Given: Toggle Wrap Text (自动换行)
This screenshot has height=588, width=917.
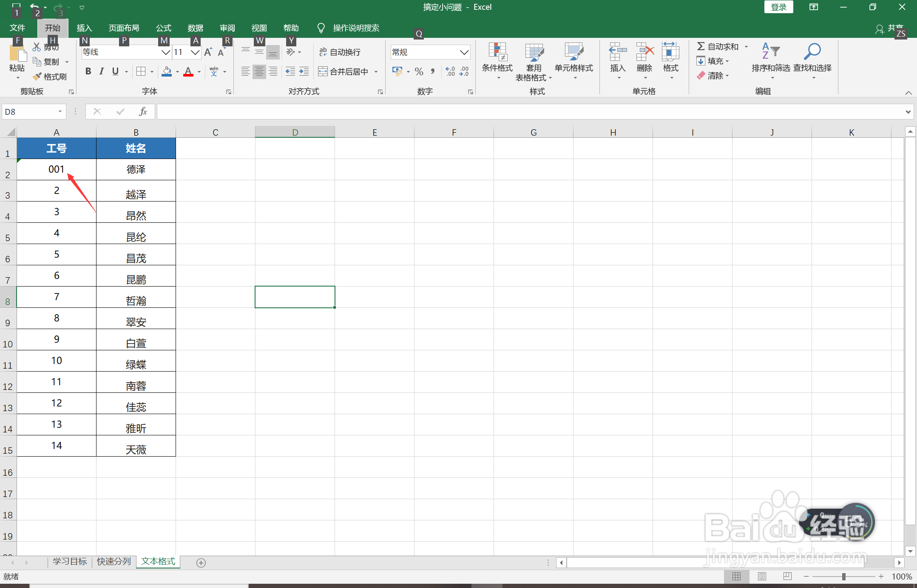Looking at the screenshot, I should point(340,52).
